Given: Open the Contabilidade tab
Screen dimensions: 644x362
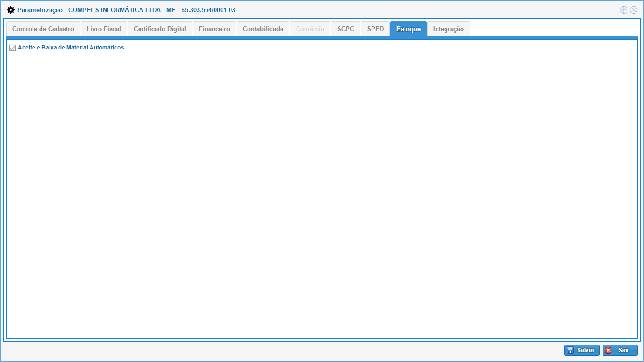Looking at the screenshot, I should (x=263, y=29).
